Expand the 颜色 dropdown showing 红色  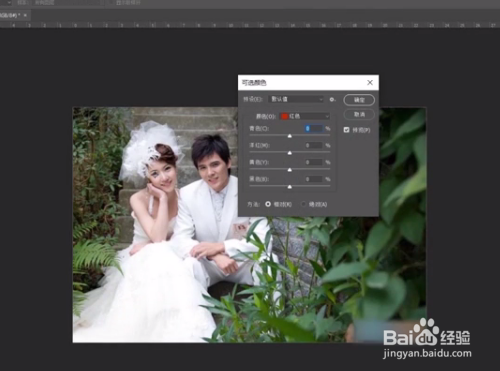point(305,116)
